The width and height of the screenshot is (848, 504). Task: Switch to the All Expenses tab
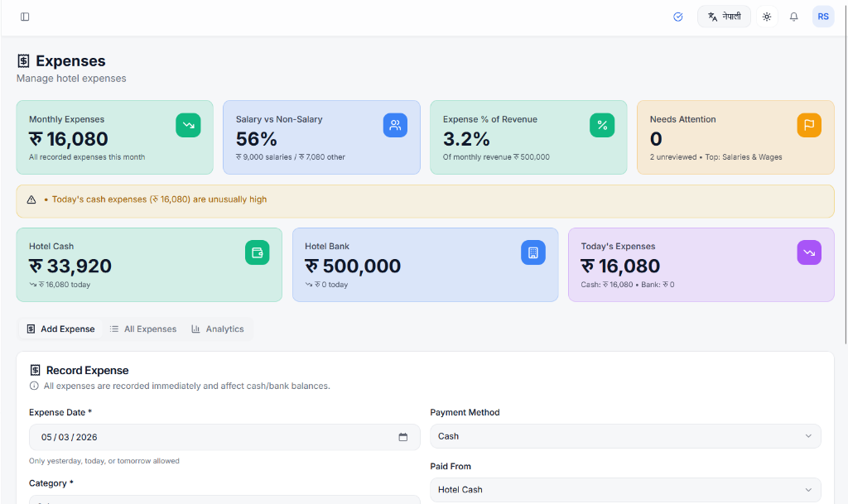click(x=142, y=329)
